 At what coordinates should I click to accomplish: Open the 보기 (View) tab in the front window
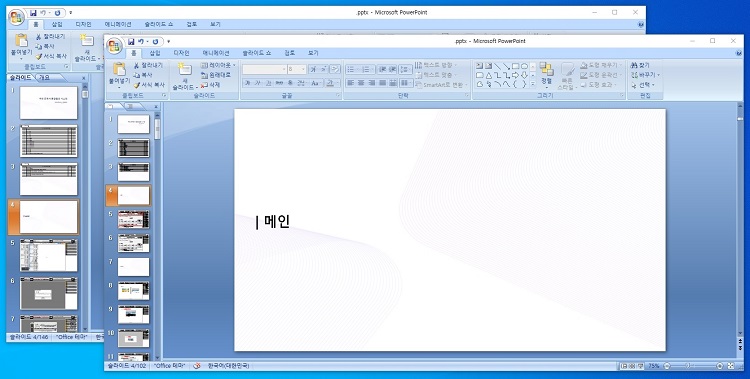click(x=313, y=53)
